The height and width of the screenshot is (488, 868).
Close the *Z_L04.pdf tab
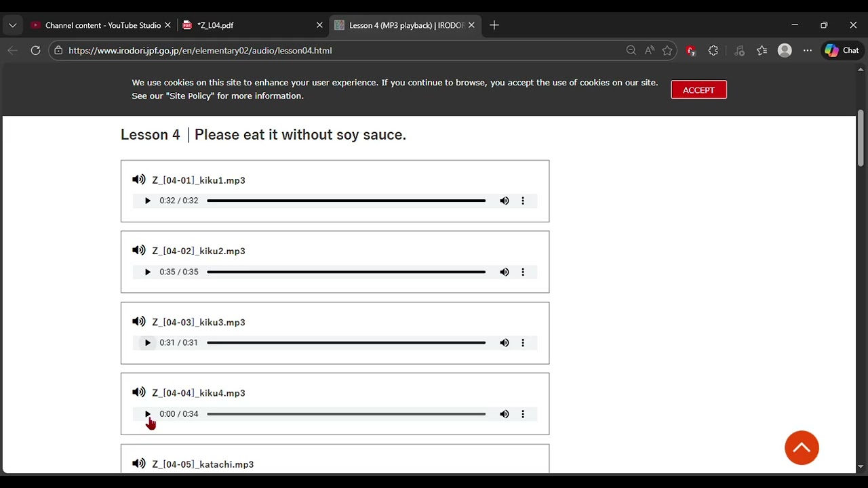click(319, 25)
